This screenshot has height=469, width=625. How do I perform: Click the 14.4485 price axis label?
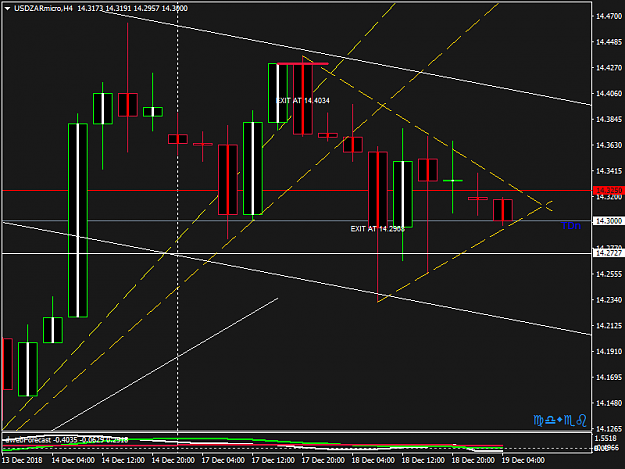(609, 42)
